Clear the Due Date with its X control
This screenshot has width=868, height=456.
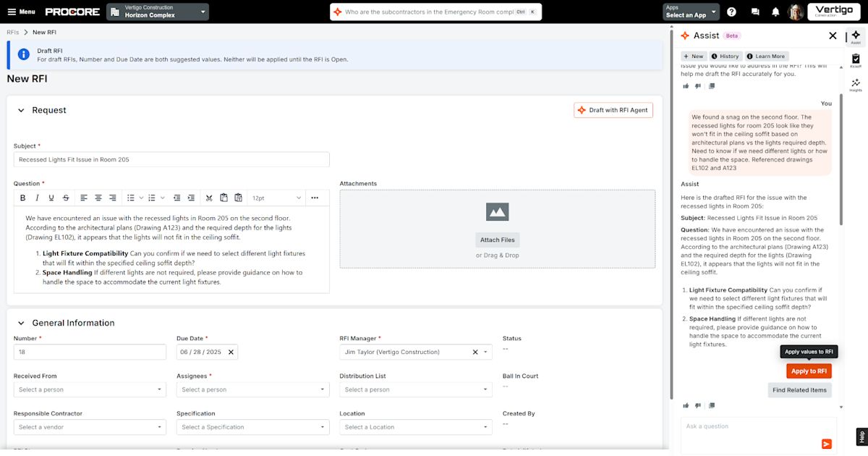point(231,351)
